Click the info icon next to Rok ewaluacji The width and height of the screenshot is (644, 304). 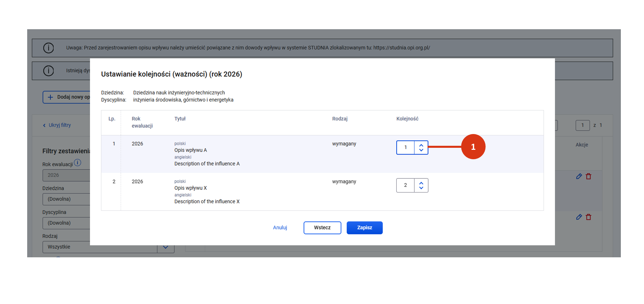(78, 163)
